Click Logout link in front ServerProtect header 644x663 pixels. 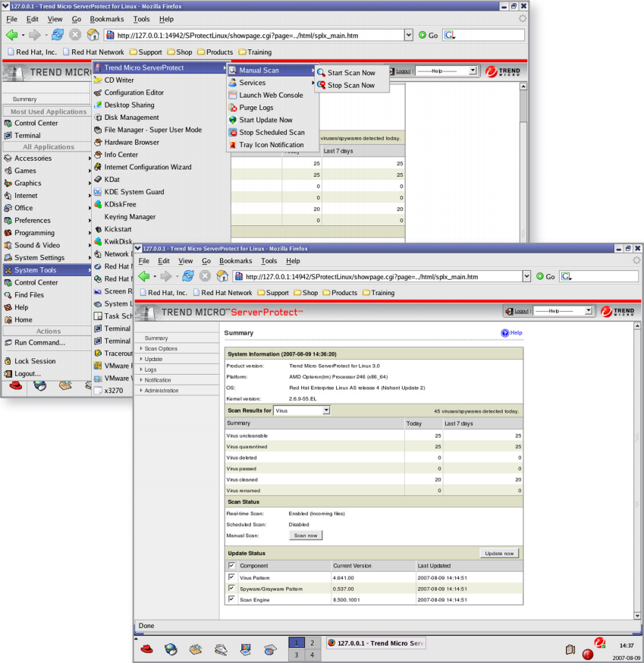pyautogui.click(x=521, y=311)
